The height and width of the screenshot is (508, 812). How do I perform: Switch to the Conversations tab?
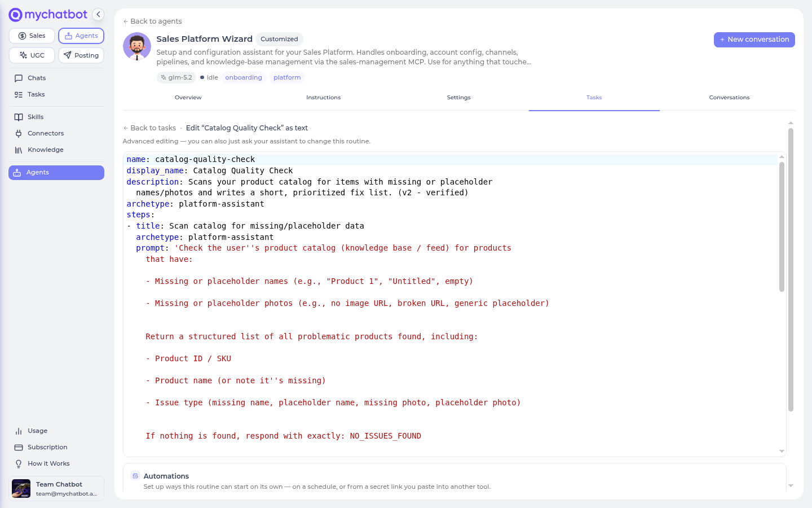pyautogui.click(x=730, y=98)
